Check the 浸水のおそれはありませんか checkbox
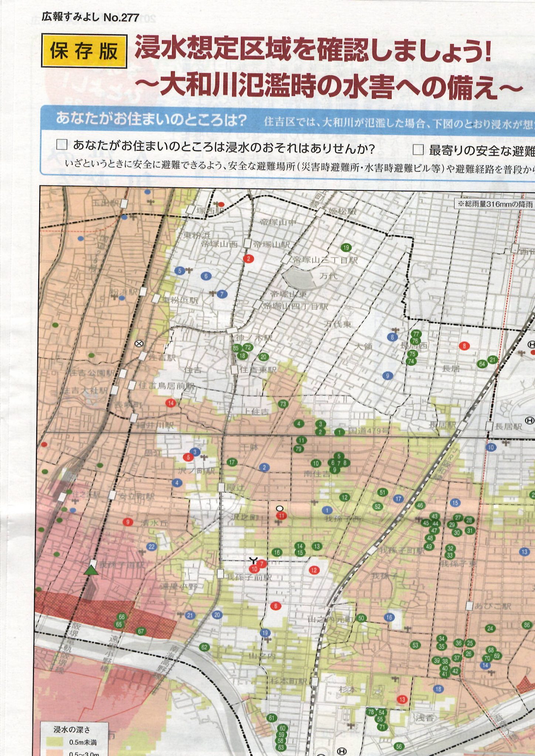Viewport: 535px width, 756px height. pyautogui.click(x=62, y=144)
